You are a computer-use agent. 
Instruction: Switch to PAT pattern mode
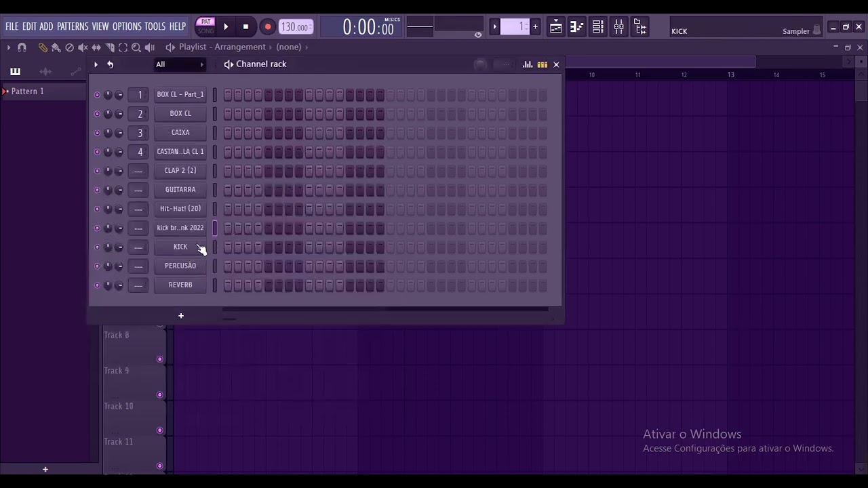click(x=206, y=22)
